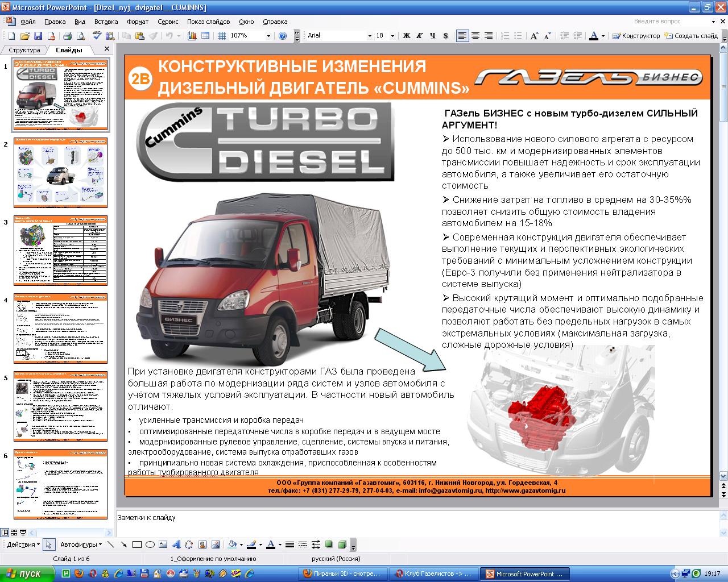Align text left

point(462,36)
